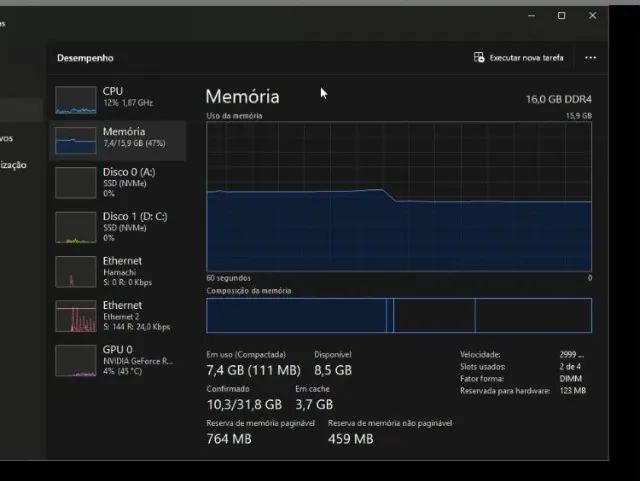Open the GPU 0 graph thumbnail
This screenshot has width=640, height=481.
pyautogui.click(x=76, y=360)
